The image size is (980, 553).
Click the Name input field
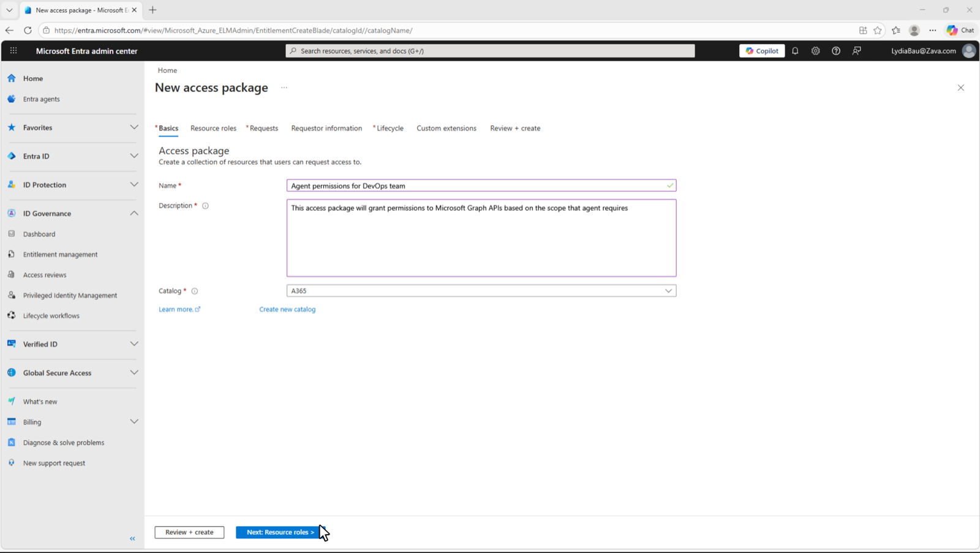tap(481, 186)
